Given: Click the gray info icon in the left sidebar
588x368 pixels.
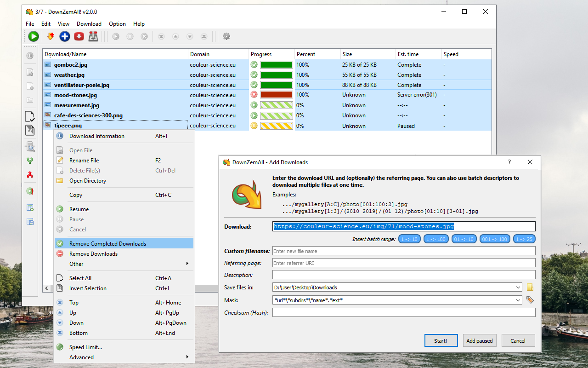Looking at the screenshot, I should tap(30, 56).
